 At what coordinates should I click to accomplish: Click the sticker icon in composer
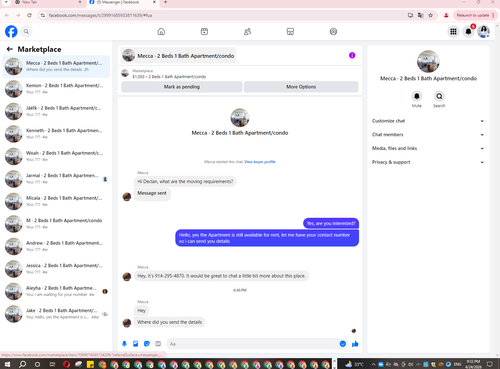[x=147, y=344]
